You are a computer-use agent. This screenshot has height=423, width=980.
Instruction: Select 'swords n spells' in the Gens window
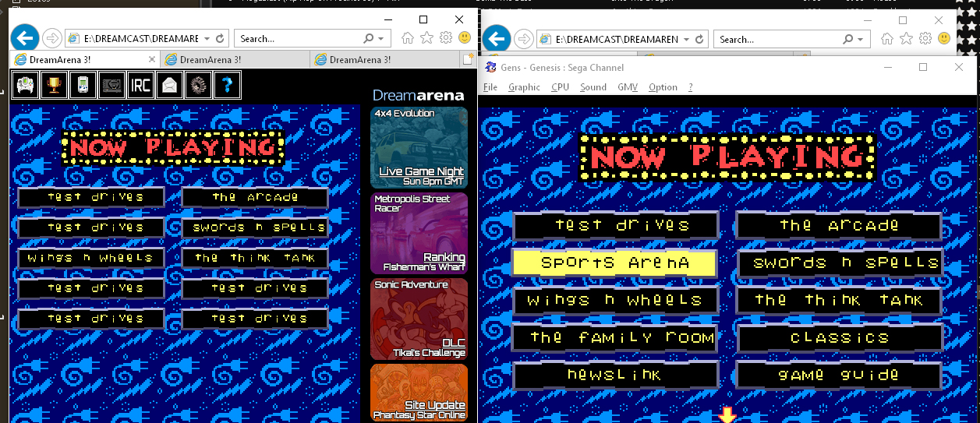[x=840, y=263]
